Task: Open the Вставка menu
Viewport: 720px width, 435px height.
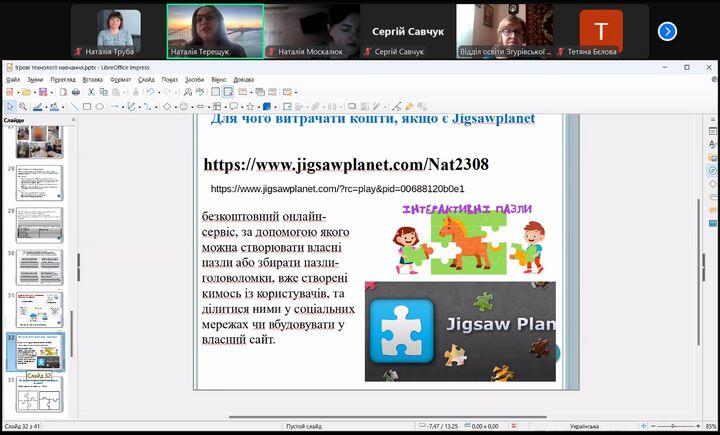Action: tap(93, 80)
